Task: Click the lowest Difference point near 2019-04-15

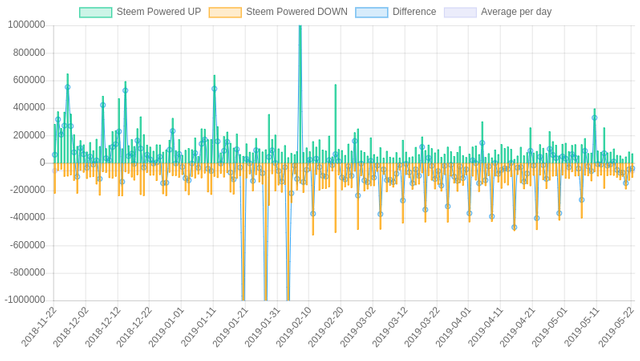Action: pyautogui.click(x=514, y=227)
